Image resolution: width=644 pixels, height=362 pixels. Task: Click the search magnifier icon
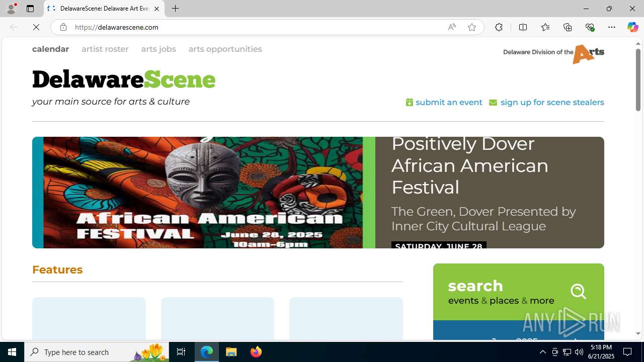(578, 292)
